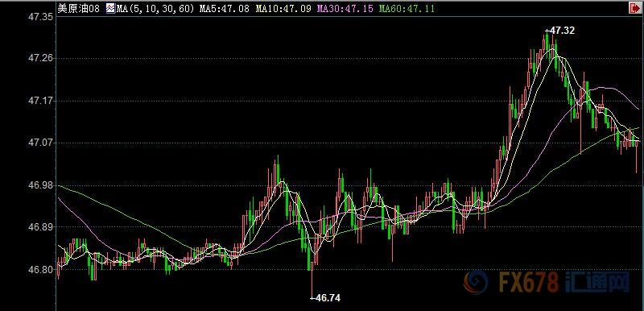The image size is (644, 311).
Task: Select the pink MA30:47.15 legend value
Action: 345,9
